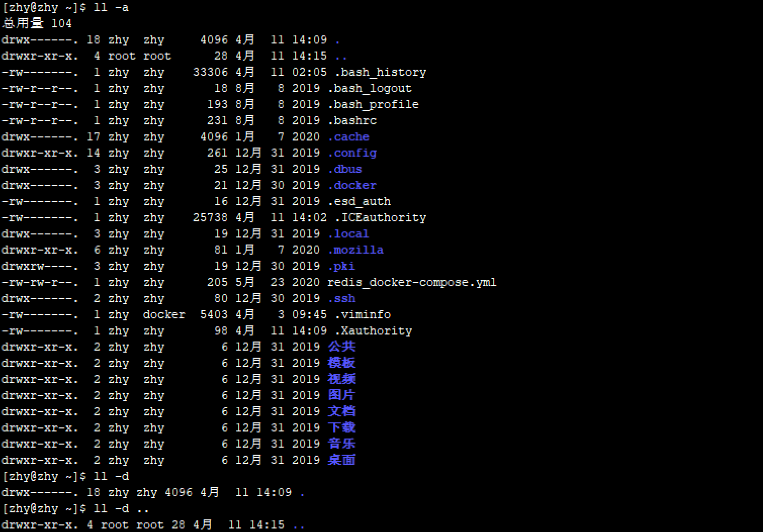This screenshot has height=532, width=763.
Task: Click the .pki directory name
Action: pos(342,266)
